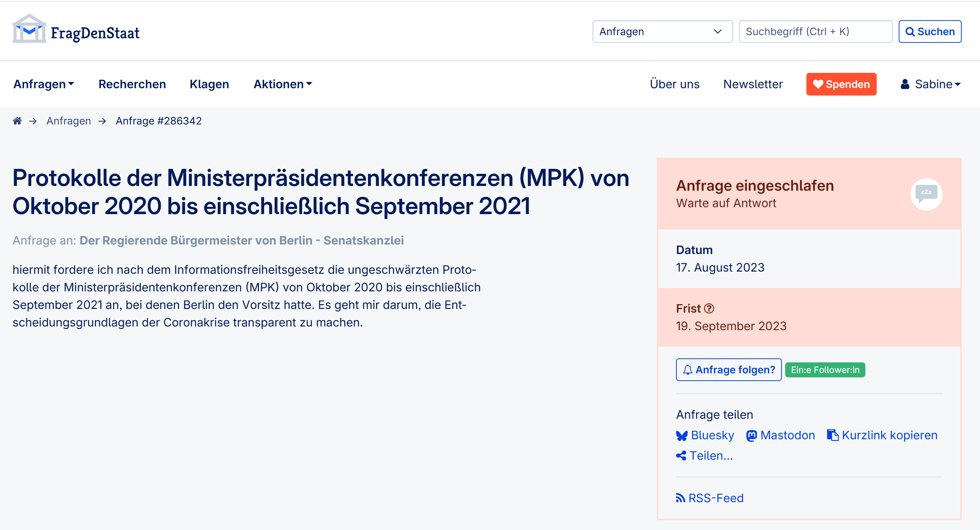Focus the Suchbegriff search input field
Image resolution: width=980 pixels, height=530 pixels.
(815, 31)
